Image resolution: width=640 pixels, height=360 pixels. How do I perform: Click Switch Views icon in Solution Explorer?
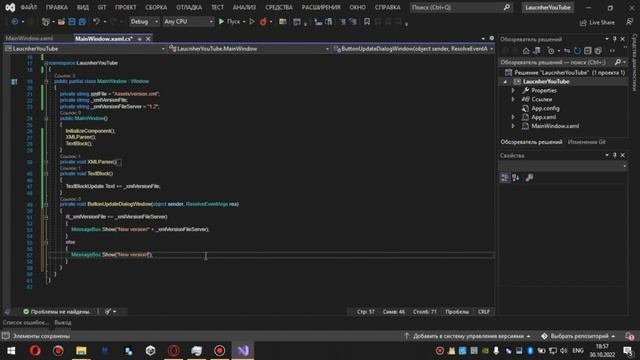(537, 51)
